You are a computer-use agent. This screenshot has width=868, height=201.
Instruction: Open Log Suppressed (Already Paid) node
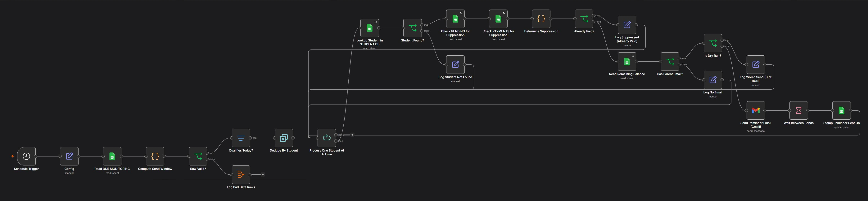point(627,25)
